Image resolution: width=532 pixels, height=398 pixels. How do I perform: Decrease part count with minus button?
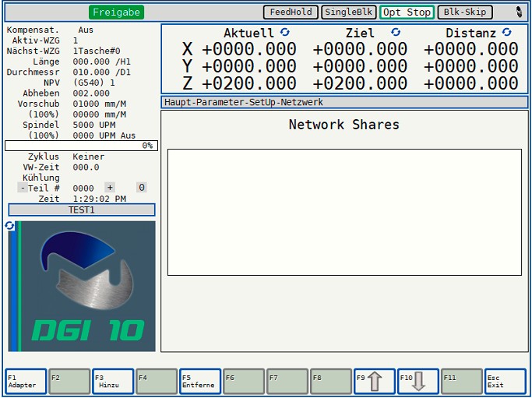(23, 188)
